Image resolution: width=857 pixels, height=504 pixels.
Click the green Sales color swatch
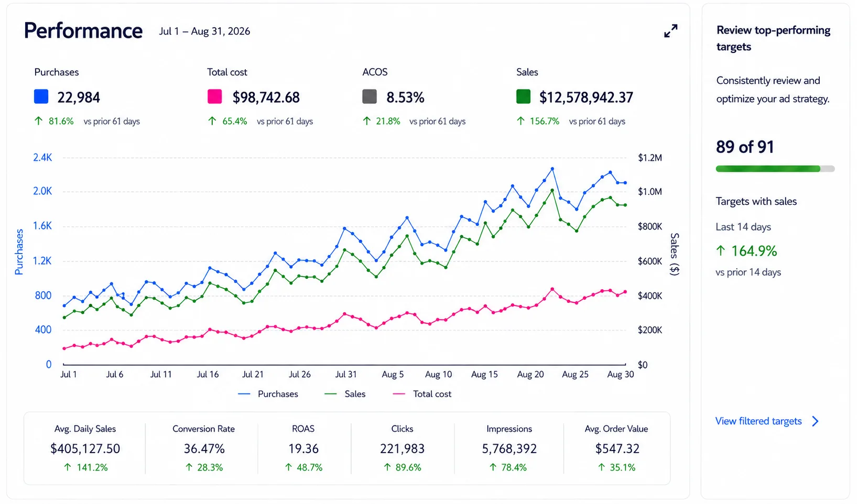tap(523, 96)
